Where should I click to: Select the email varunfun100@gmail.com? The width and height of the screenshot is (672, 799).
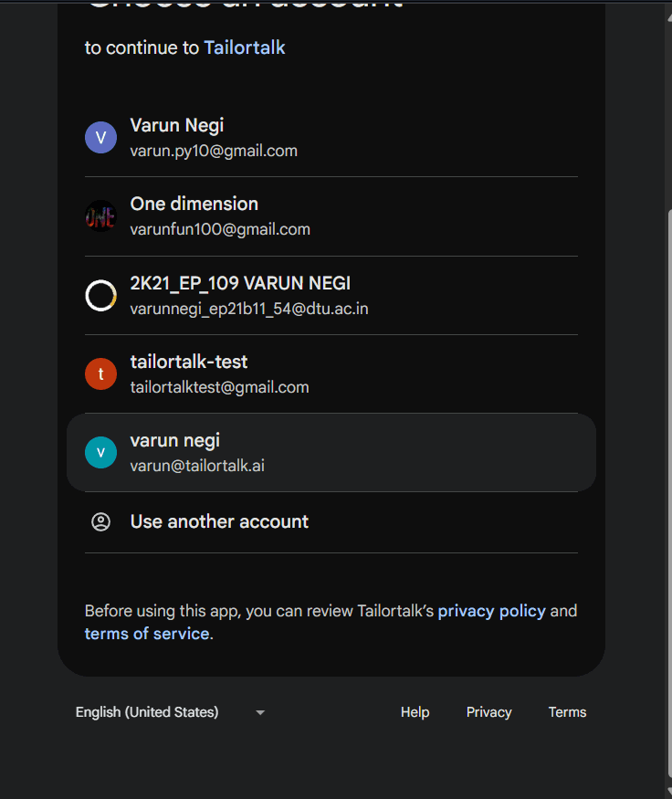tap(220, 229)
